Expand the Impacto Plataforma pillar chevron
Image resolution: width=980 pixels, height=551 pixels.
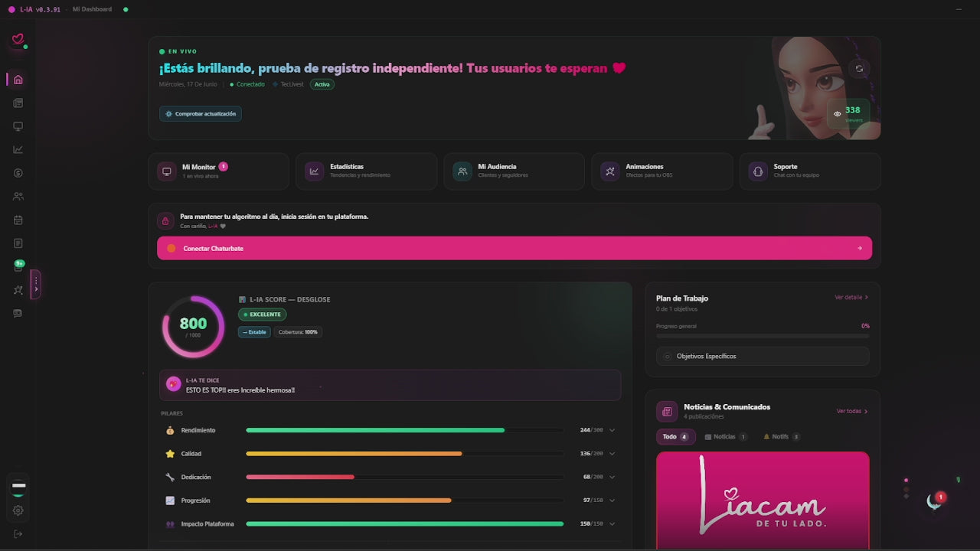(x=612, y=524)
